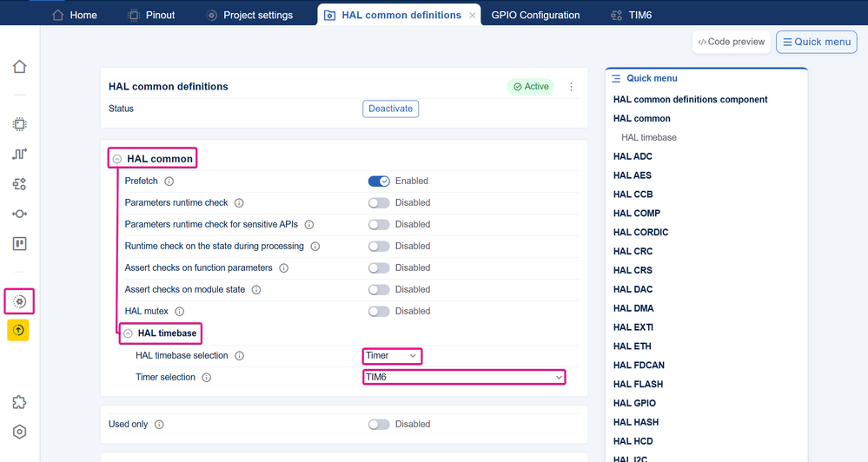
Task: Jump to HAL EXTI in quick menu
Action: (633, 327)
